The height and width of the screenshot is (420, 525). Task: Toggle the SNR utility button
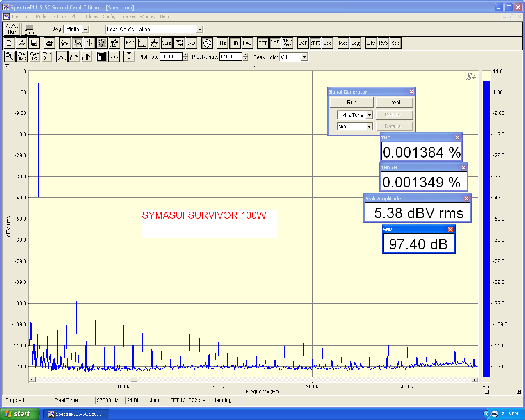coord(315,43)
